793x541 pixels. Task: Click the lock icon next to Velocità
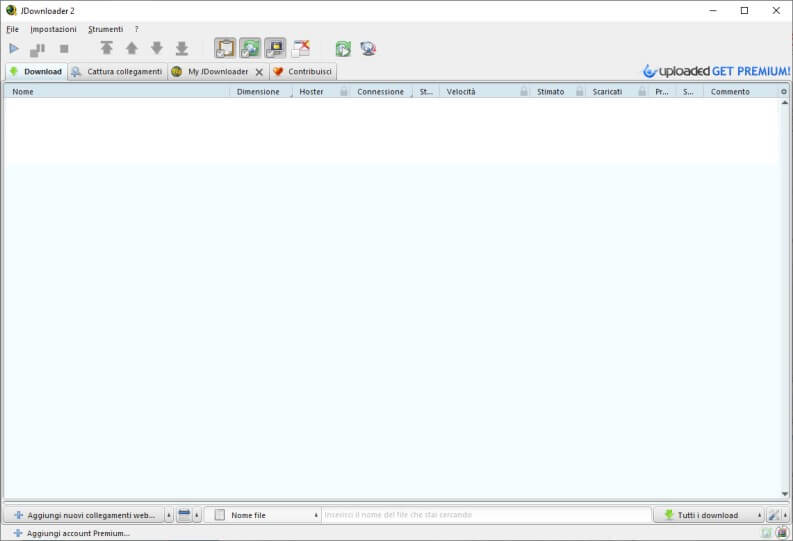click(x=524, y=92)
